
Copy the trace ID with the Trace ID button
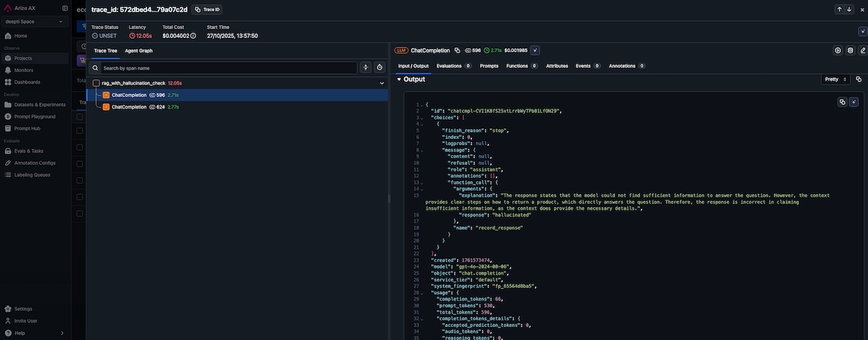[x=207, y=10]
